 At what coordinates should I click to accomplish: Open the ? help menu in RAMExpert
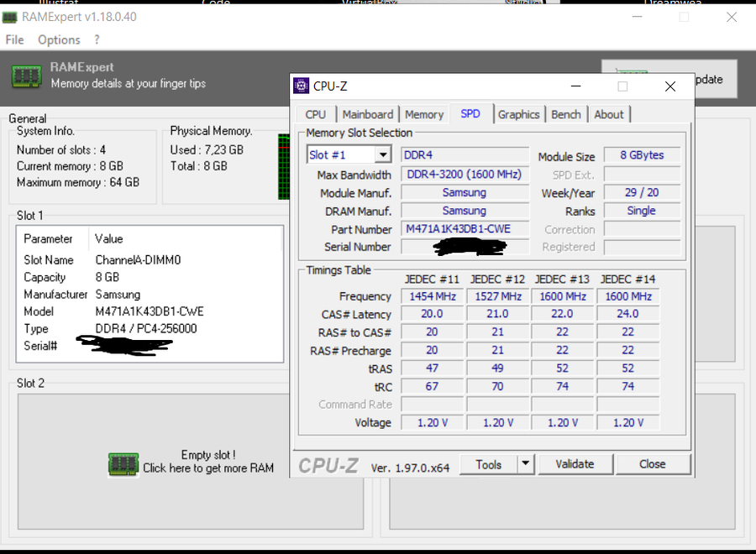point(97,40)
